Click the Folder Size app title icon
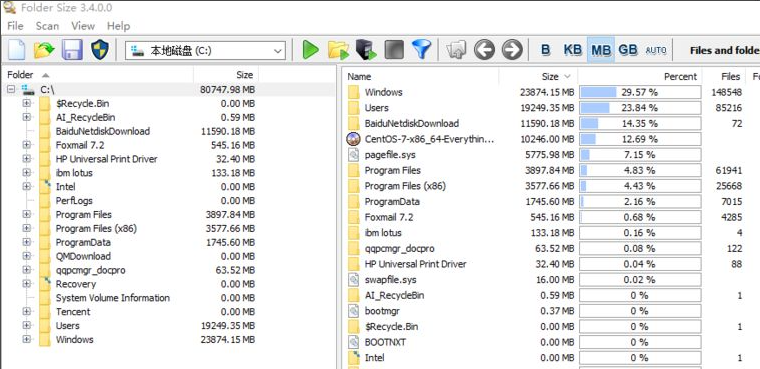The image size is (760, 369). pos(9,7)
